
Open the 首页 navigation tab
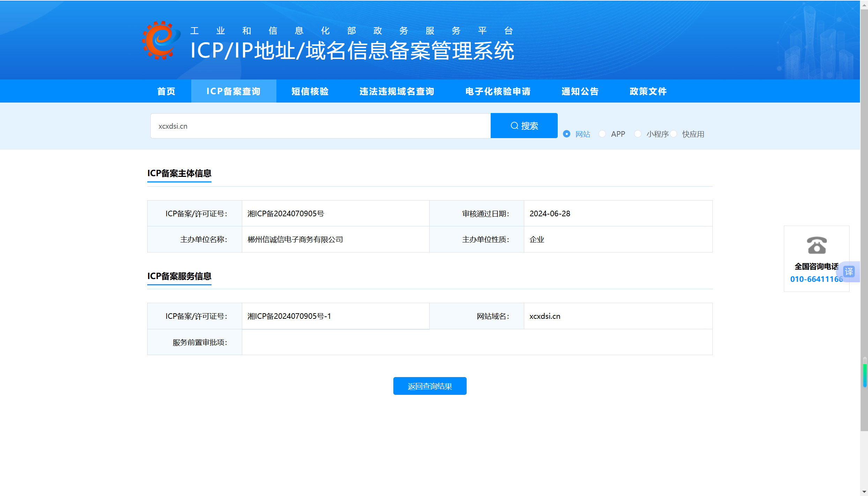[x=166, y=91]
